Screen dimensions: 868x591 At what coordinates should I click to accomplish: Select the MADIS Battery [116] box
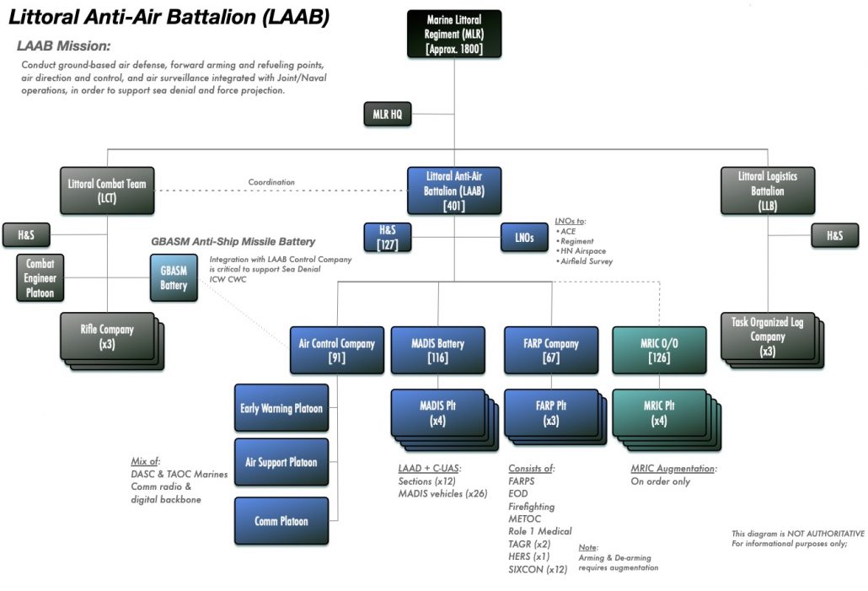click(437, 350)
